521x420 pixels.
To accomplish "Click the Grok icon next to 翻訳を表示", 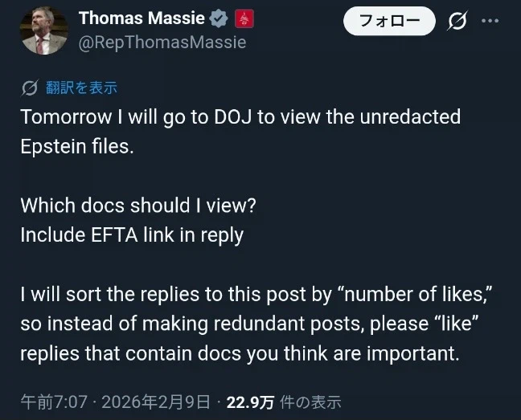I will coord(30,88).
